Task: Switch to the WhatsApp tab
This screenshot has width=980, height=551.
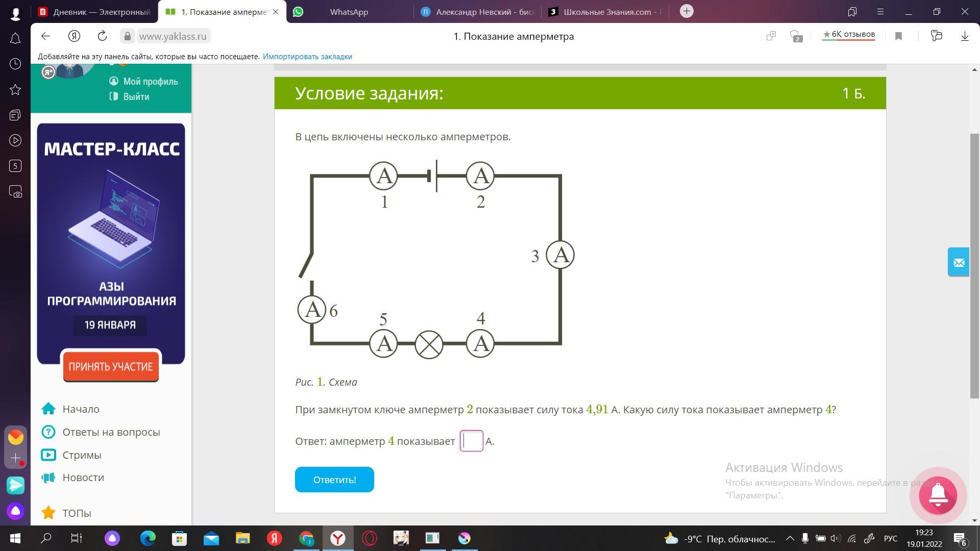Action: [349, 12]
